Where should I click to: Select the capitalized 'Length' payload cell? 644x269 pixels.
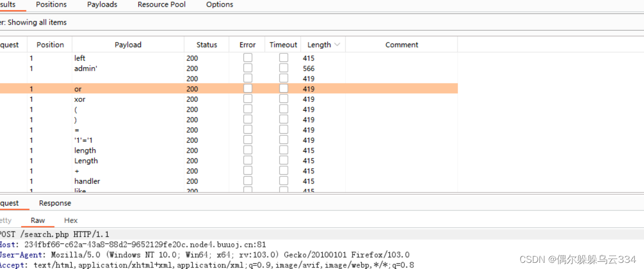coord(128,160)
